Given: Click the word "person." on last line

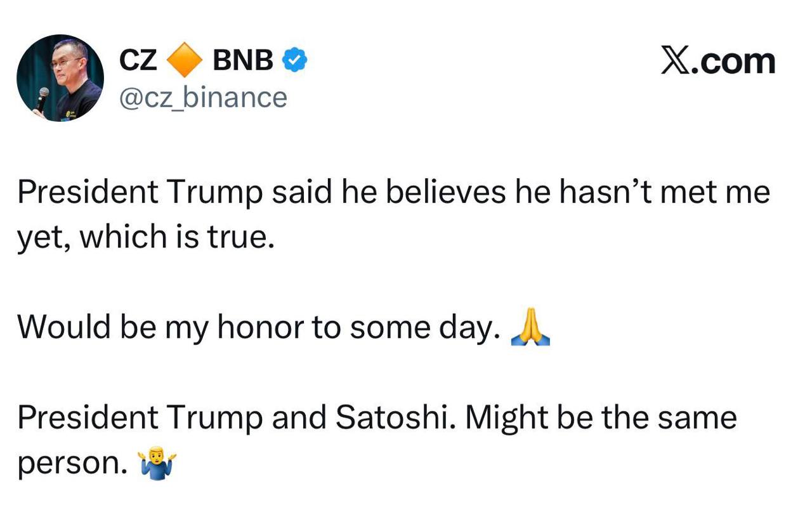Looking at the screenshot, I should (71, 464).
